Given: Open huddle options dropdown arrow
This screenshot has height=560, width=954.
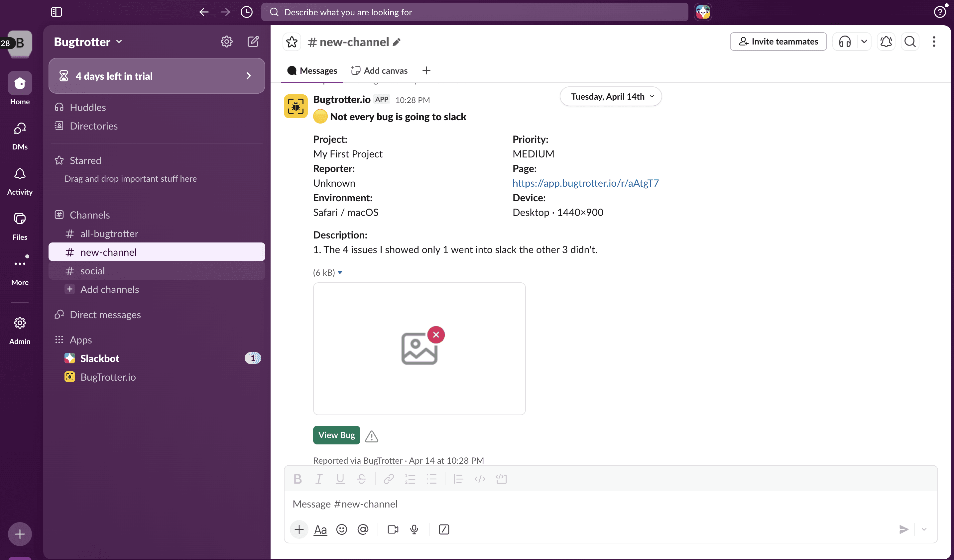Looking at the screenshot, I should tap(864, 42).
